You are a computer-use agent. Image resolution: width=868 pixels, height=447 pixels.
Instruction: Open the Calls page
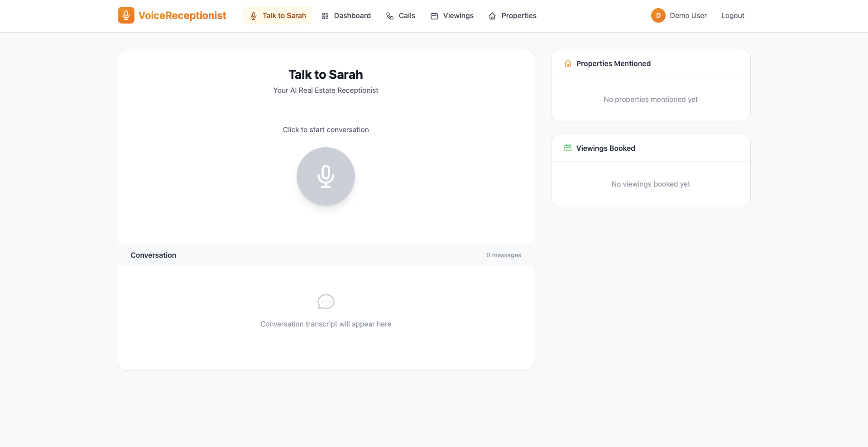pos(407,15)
